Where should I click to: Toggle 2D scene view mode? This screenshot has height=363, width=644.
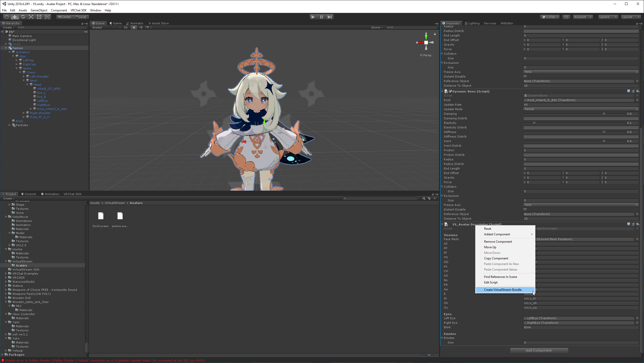click(x=126, y=27)
